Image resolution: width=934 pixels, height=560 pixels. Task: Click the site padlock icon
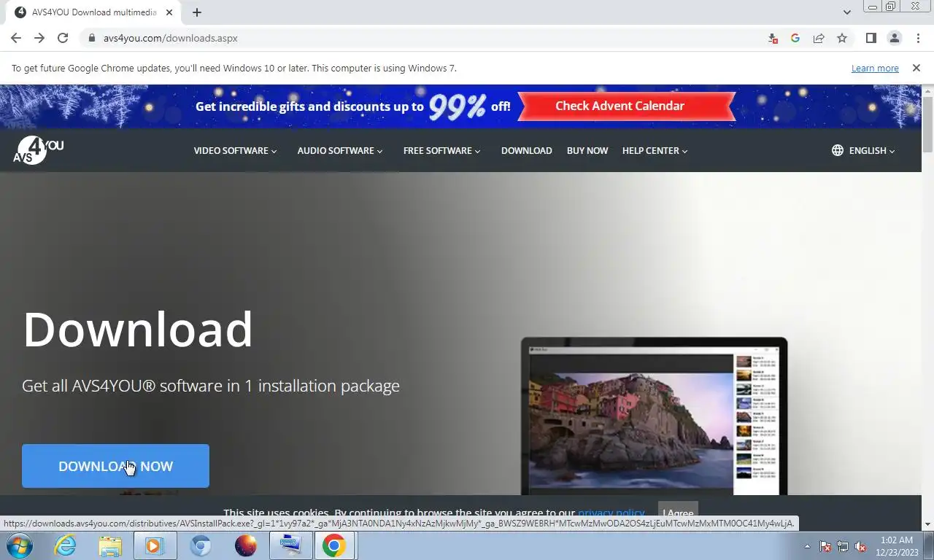coord(91,38)
